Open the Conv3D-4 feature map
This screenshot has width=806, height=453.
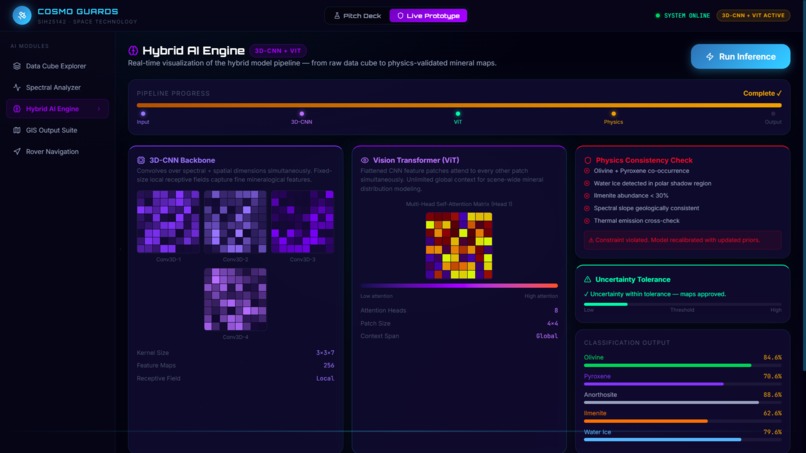tap(235, 299)
